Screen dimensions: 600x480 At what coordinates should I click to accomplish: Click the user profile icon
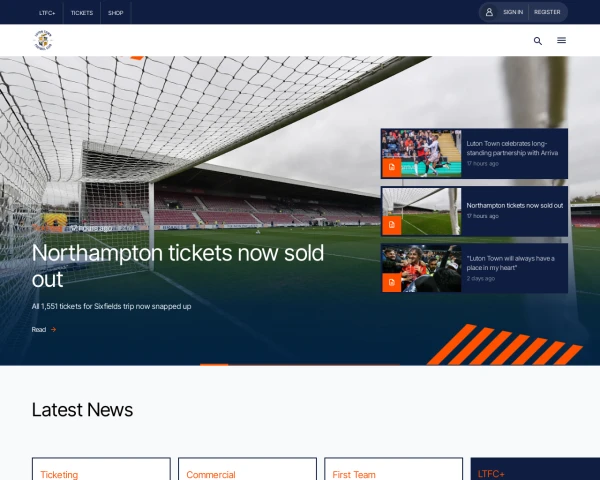click(489, 12)
